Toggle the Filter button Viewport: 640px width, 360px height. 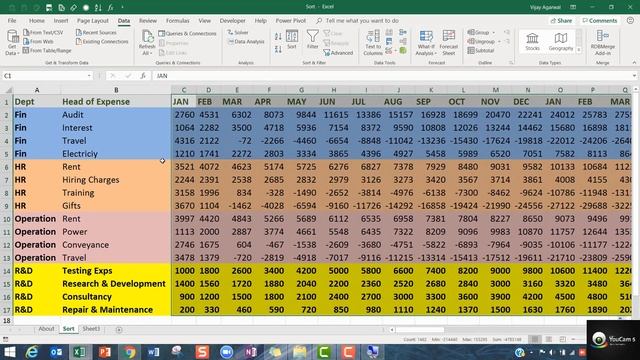(x=313, y=40)
